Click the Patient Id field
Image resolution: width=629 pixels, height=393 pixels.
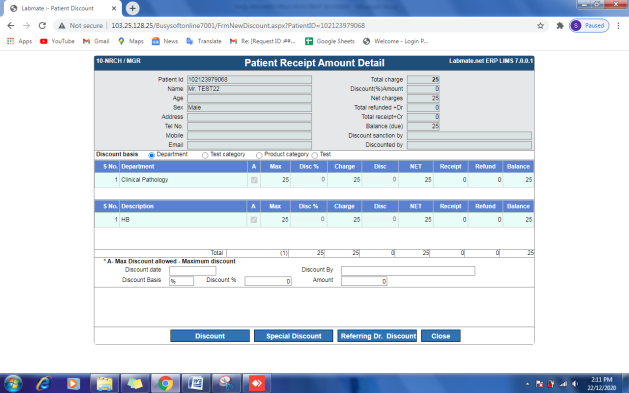point(249,79)
